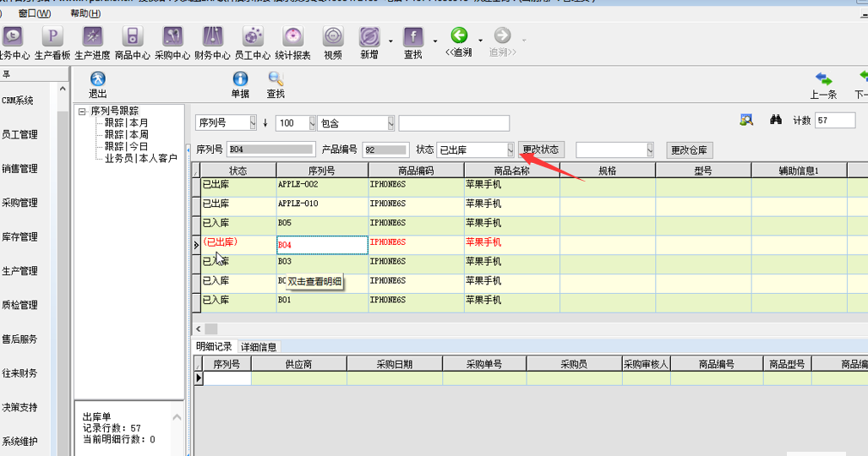Click the 更改状态 button
Screen dimensions: 868x456
[541, 149]
